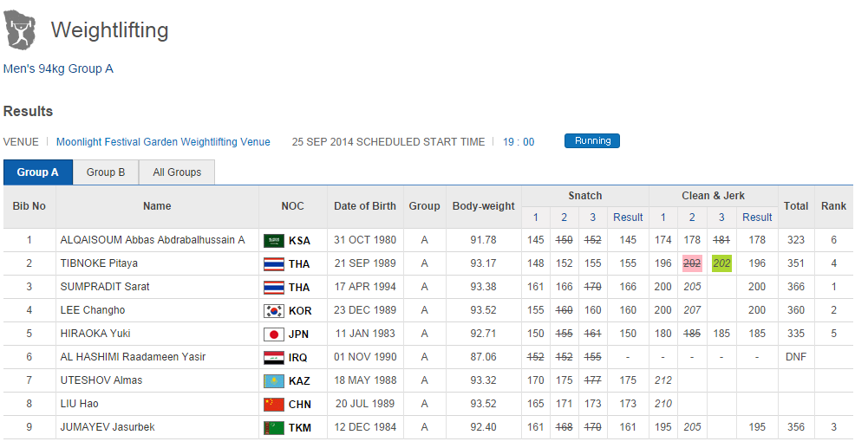Open Moonlight Festival Garden Weightlifting Venue link
868x448 pixels.
(x=163, y=142)
